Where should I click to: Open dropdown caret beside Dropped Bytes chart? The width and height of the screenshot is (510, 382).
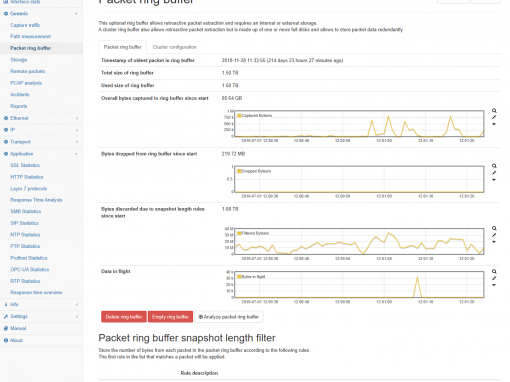click(x=494, y=180)
